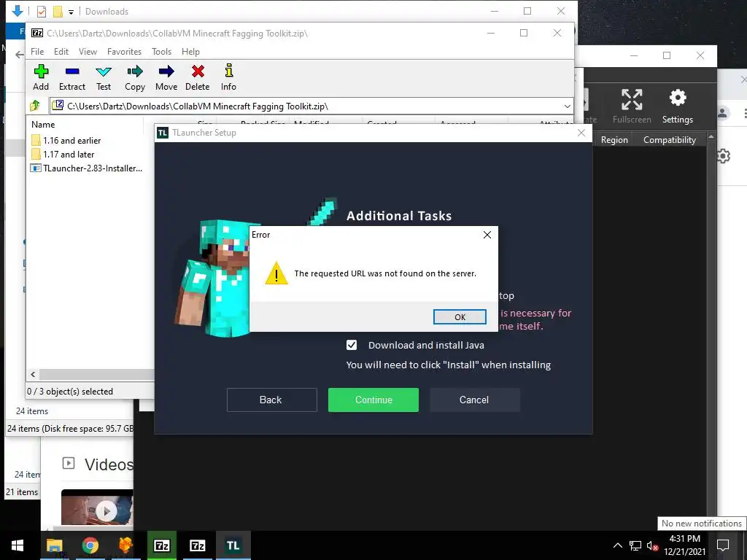Close the Error dialog with X
The height and width of the screenshot is (560, 747).
(487, 235)
